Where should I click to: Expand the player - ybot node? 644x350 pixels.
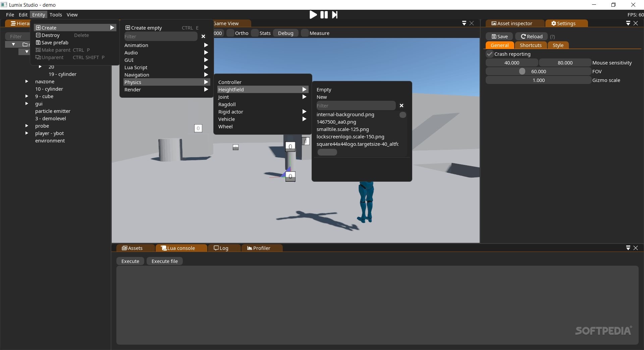point(26,133)
